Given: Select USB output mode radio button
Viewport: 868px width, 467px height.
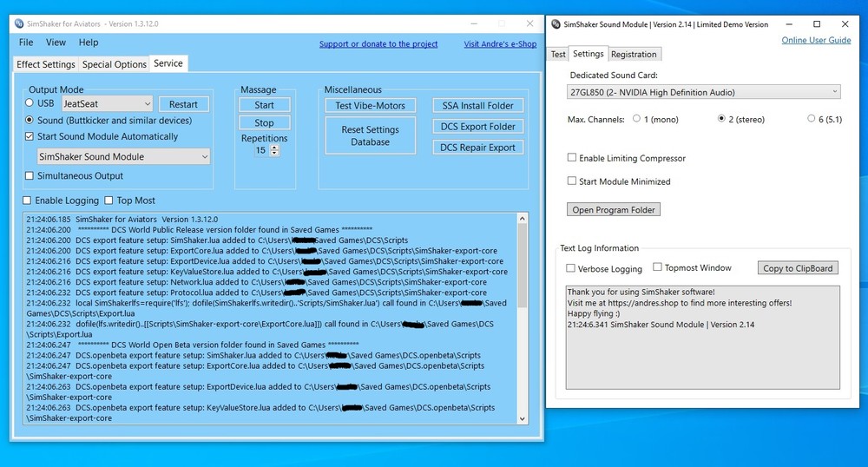Looking at the screenshot, I should tap(30, 103).
